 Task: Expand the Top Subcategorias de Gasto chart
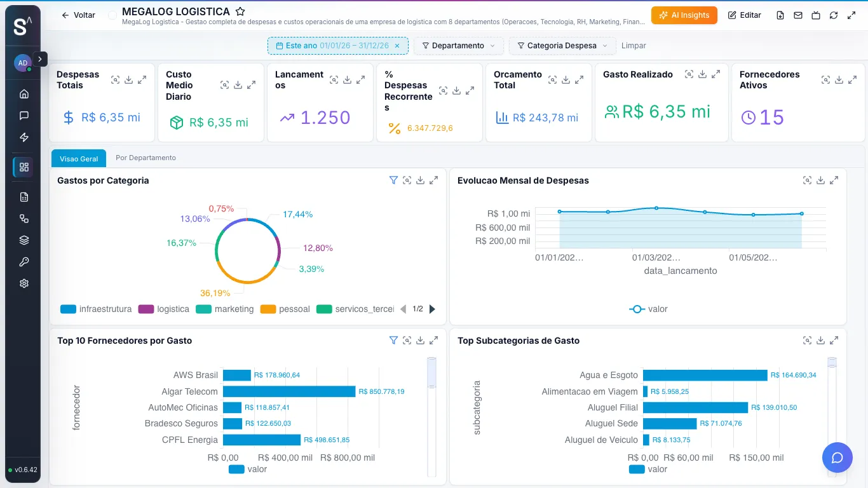point(834,341)
